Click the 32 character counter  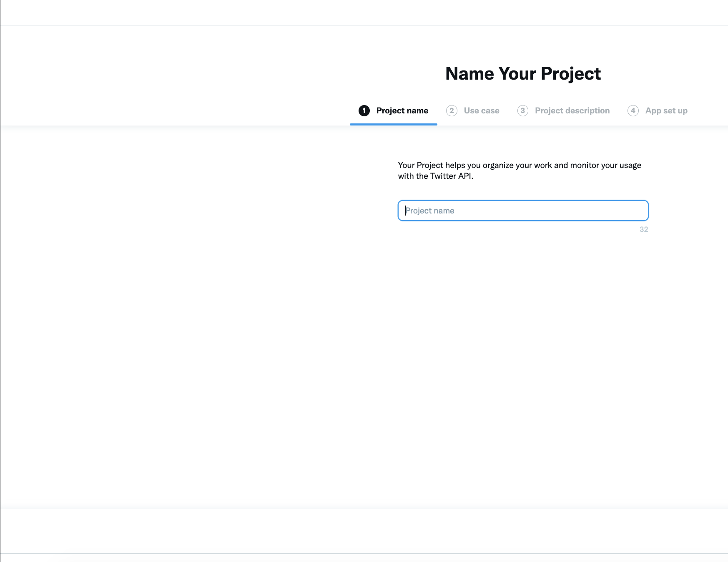point(644,229)
